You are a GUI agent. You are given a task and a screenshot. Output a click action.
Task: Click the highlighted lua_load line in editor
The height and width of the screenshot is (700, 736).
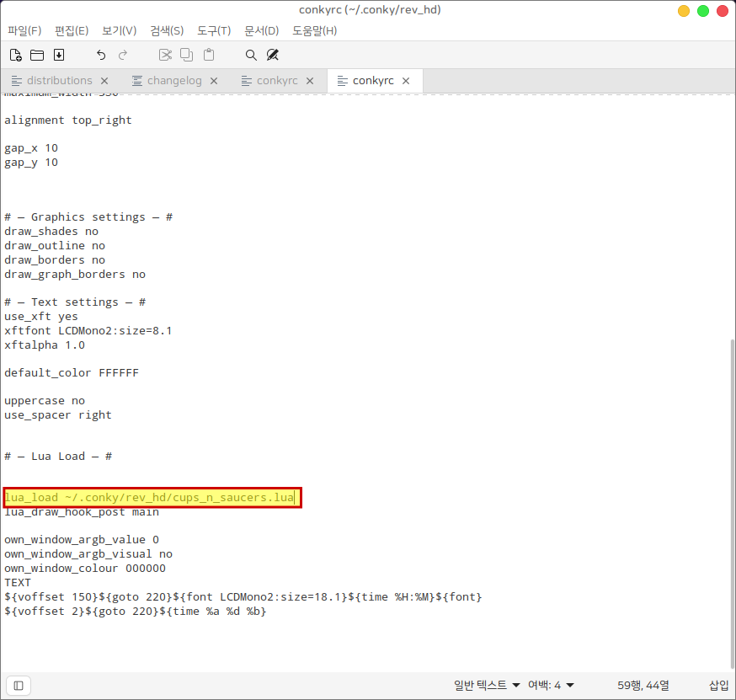click(x=152, y=498)
